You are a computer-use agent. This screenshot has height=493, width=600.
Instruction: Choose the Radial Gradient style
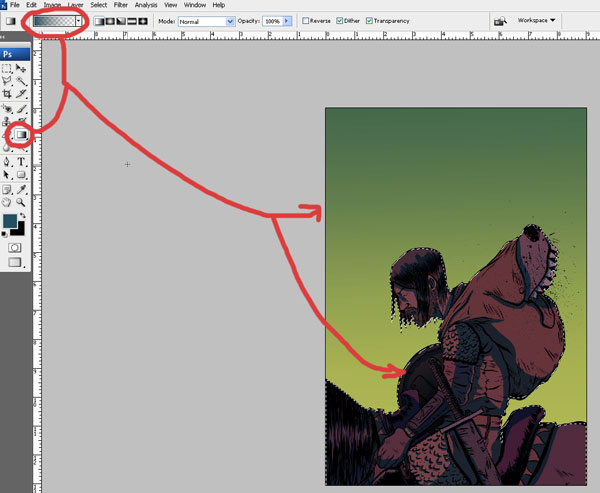(x=110, y=21)
